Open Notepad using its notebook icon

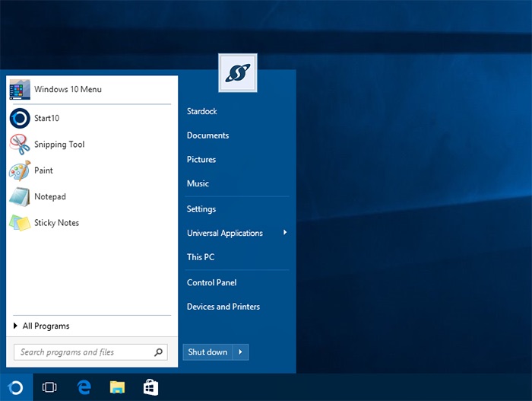point(20,196)
